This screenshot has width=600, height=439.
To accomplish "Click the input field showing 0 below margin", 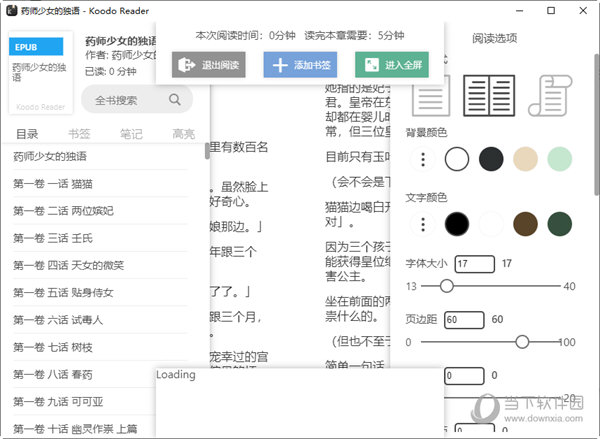I will pos(464,376).
